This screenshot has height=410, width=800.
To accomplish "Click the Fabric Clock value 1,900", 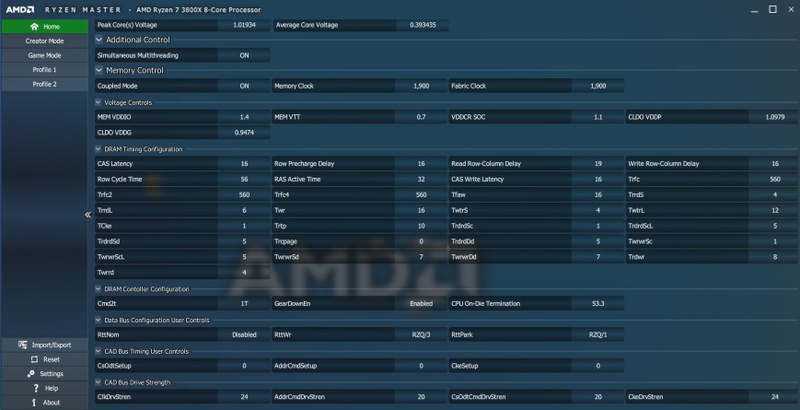I will click(x=598, y=86).
